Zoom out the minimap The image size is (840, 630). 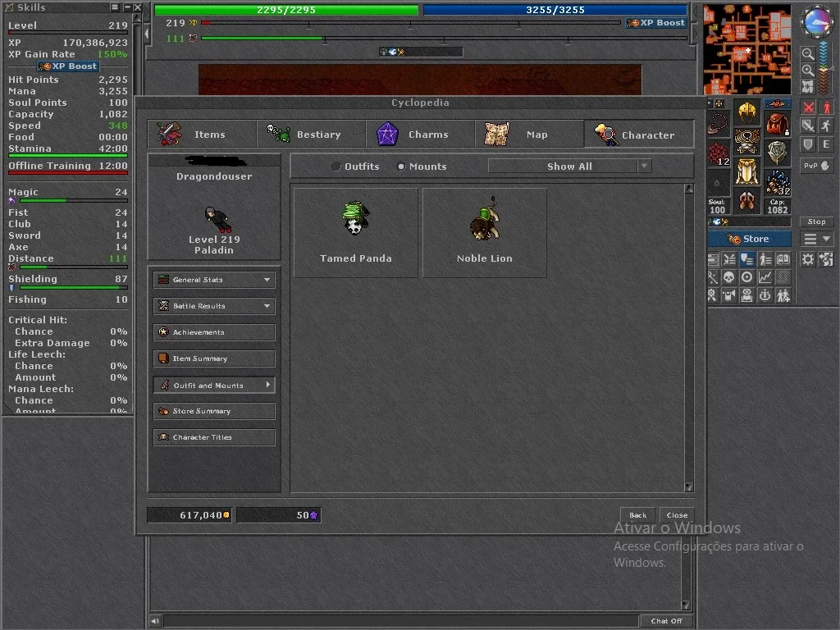808,53
